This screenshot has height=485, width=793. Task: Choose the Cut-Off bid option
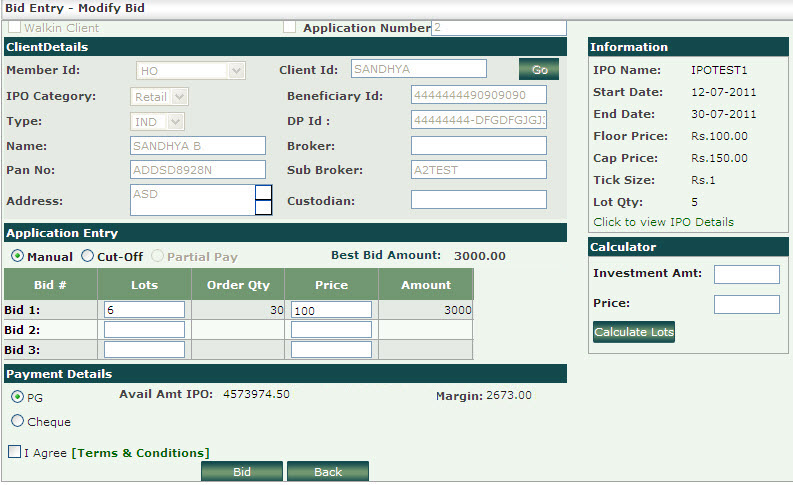click(x=87, y=256)
